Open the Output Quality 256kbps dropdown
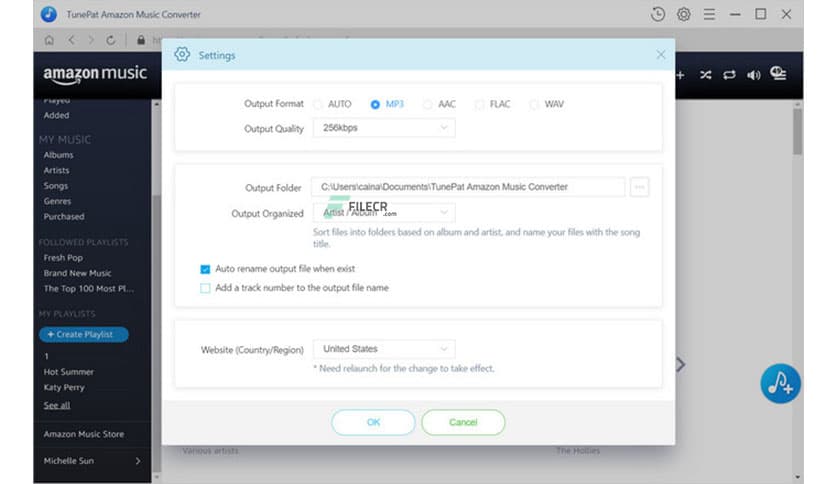Viewport: 836px width, 484px height. [384, 128]
